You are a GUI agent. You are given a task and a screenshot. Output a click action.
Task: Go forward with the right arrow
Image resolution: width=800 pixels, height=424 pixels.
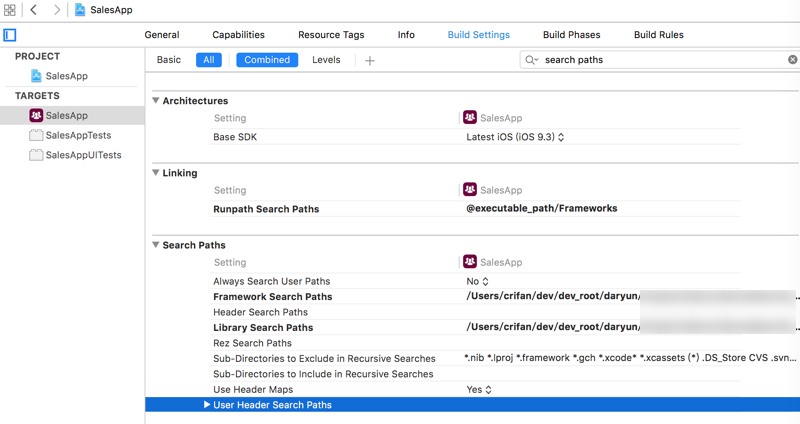[x=56, y=10]
